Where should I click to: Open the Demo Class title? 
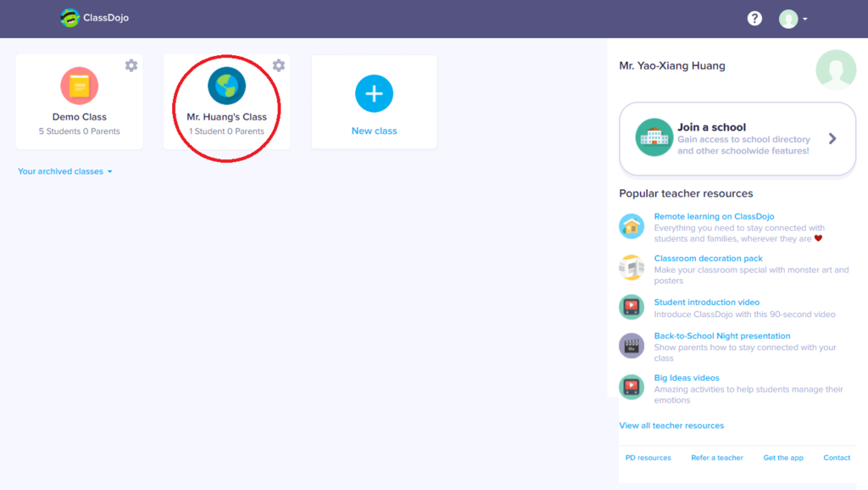click(79, 117)
